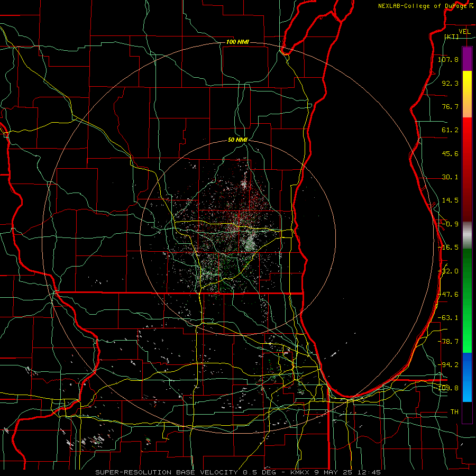
Task: Click the 100 NMI range ring label
Action: click(237, 42)
